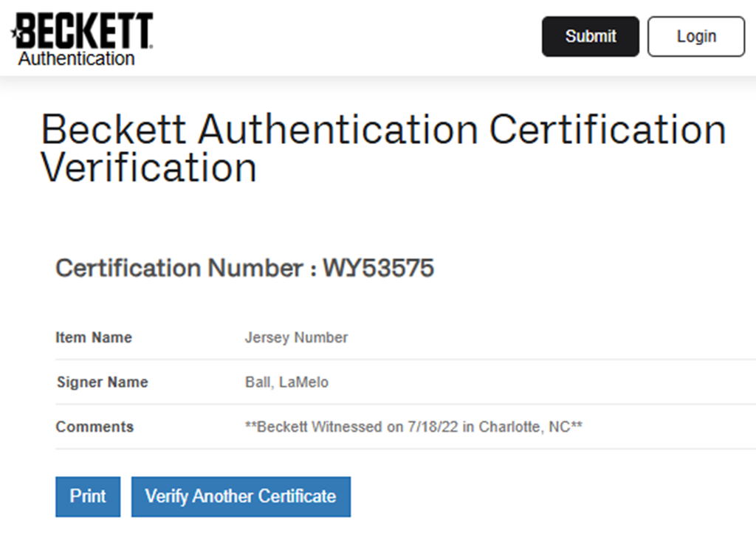The height and width of the screenshot is (547, 756).
Task: Select the Jersey Number value
Action: 296,337
